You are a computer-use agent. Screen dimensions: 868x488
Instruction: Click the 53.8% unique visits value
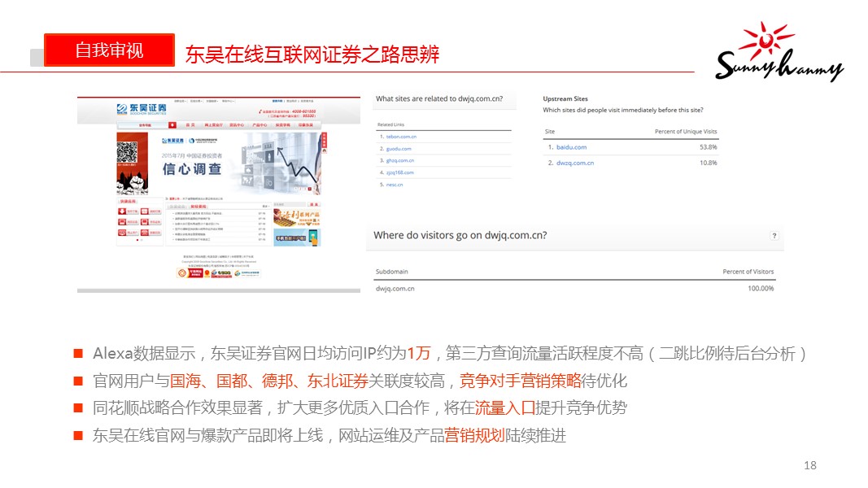coord(708,147)
